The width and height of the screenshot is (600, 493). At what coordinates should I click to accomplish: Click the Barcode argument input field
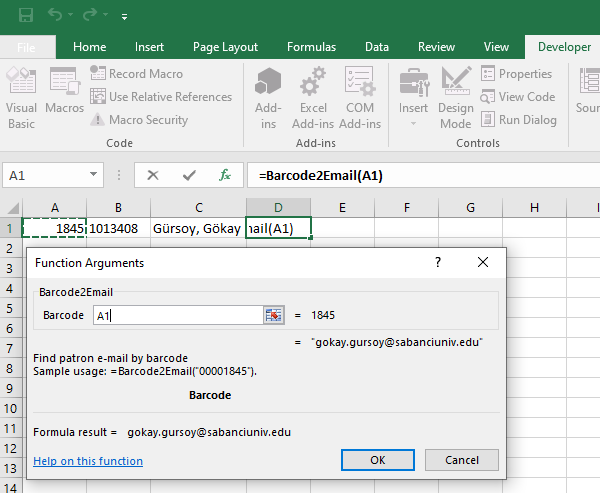coord(178,315)
